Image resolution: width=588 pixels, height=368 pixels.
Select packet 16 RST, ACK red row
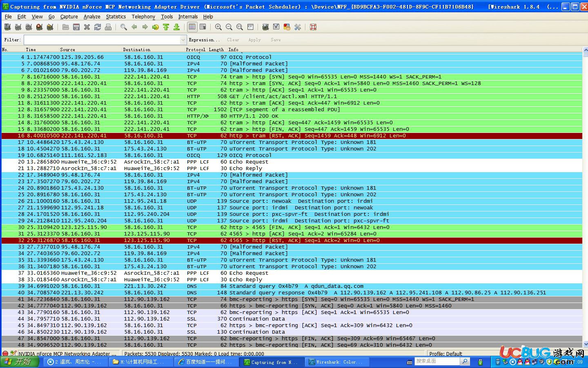[292, 136]
